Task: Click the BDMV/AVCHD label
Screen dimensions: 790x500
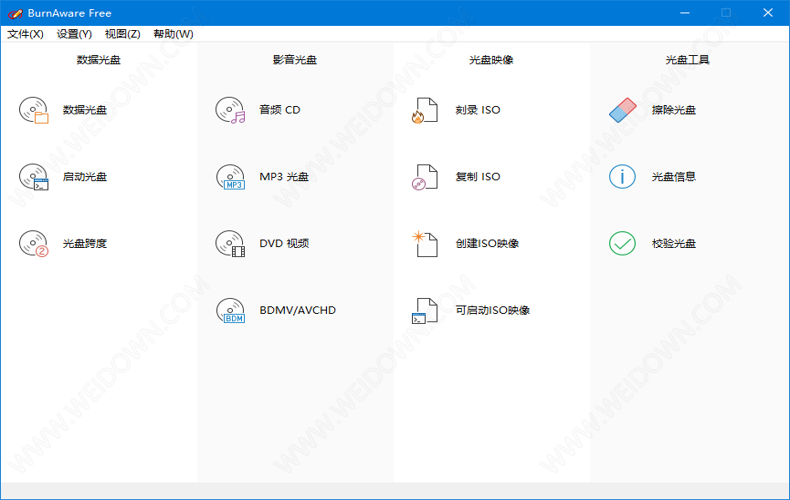Action: coord(297,310)
